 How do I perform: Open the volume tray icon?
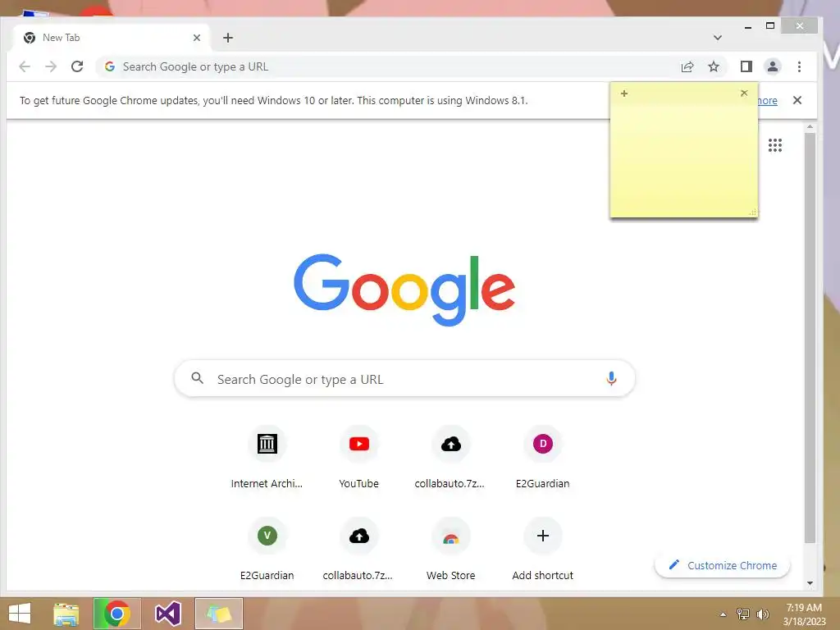click(x=762, y=614)
